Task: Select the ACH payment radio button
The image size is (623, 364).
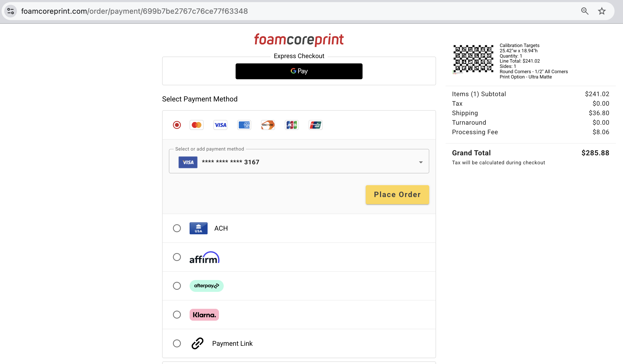Action: (x=177, y=228)
